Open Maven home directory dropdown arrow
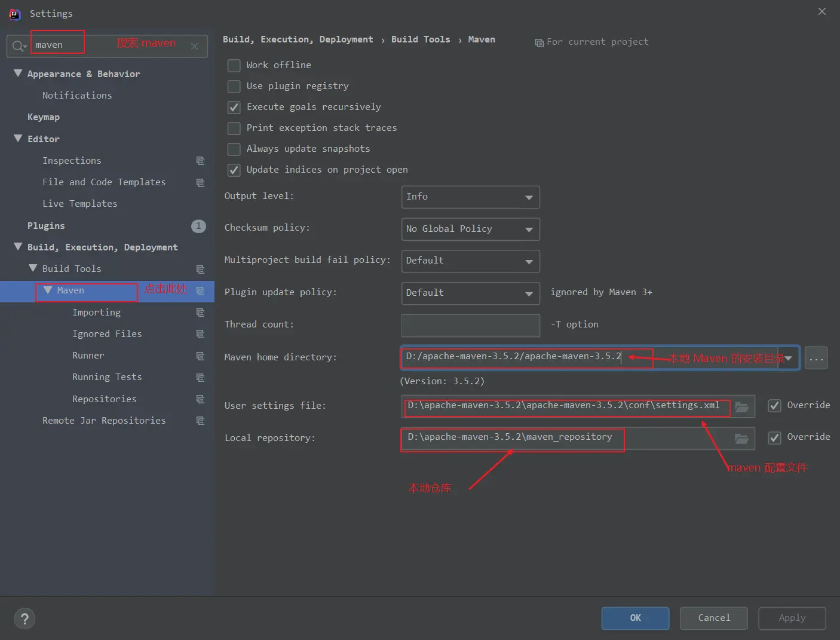The width and height of the screenshot is (840, 640). click(788, 358)
